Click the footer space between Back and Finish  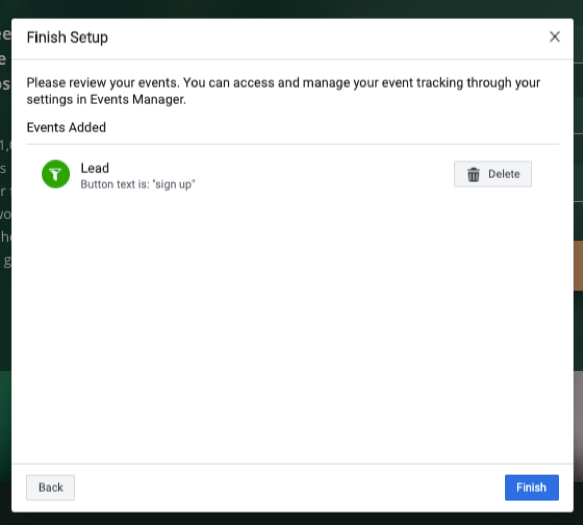290,487
